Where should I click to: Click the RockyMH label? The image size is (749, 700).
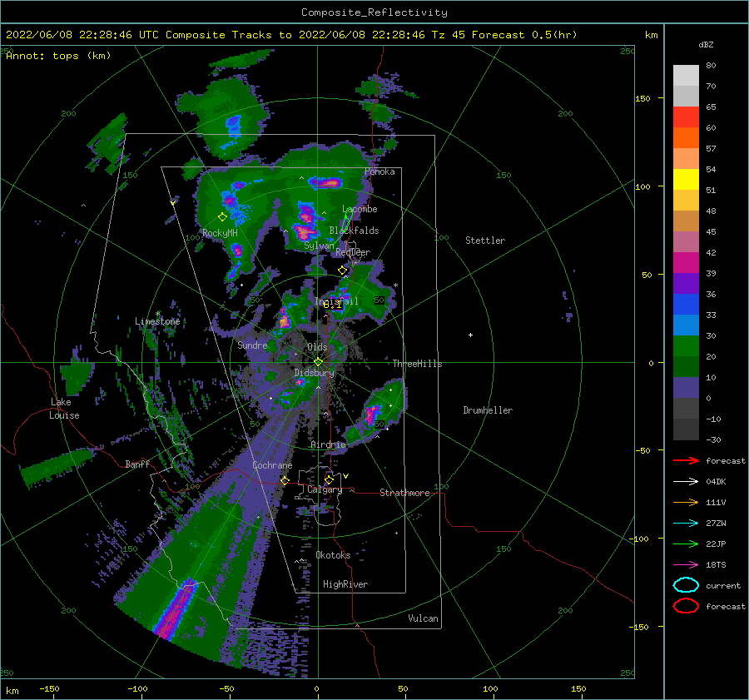pos(220,233)
